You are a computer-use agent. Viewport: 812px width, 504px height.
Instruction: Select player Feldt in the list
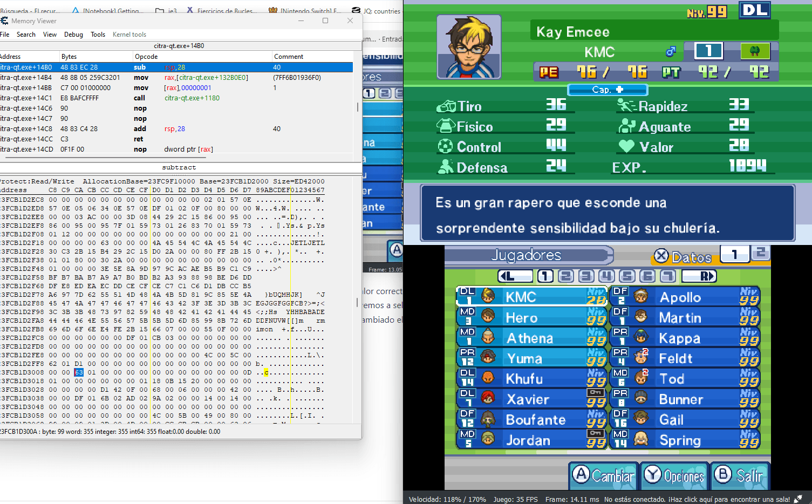point(685,358)
